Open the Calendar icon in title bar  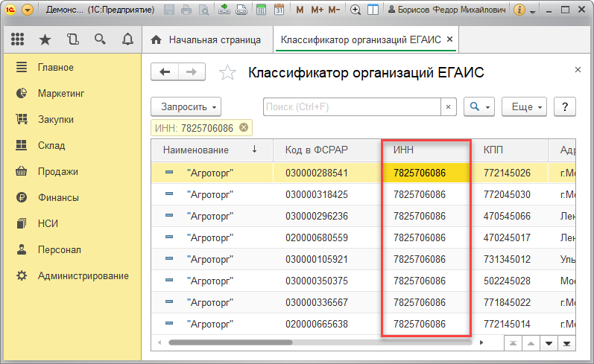pos(279,10)
